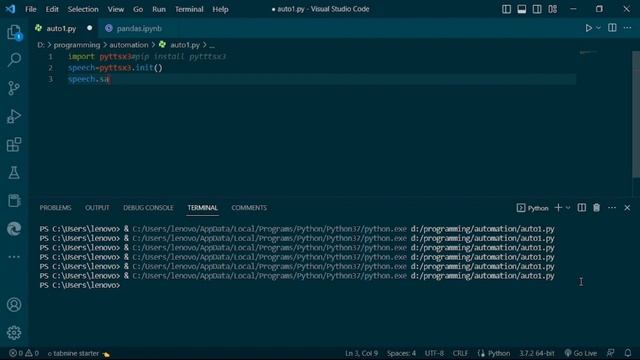Start Go Live server
The height and width of the screenshot is (360, 640).
[580, 353]
